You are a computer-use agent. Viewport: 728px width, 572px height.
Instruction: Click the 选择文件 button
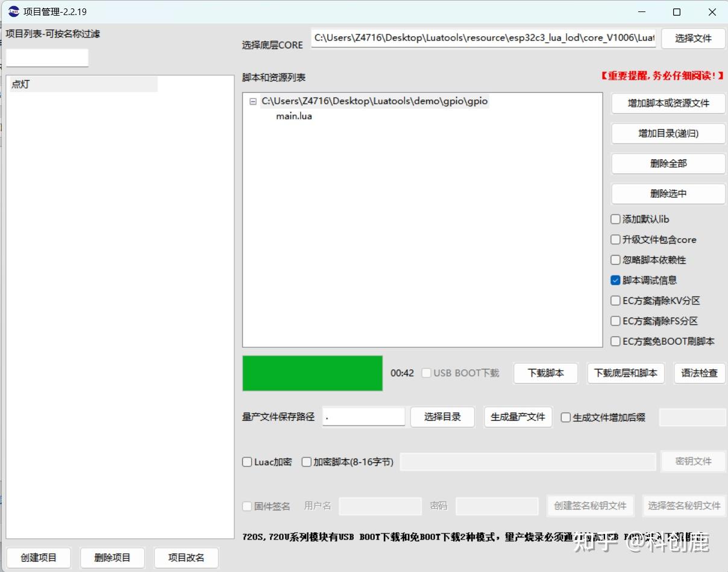point(693,39)
